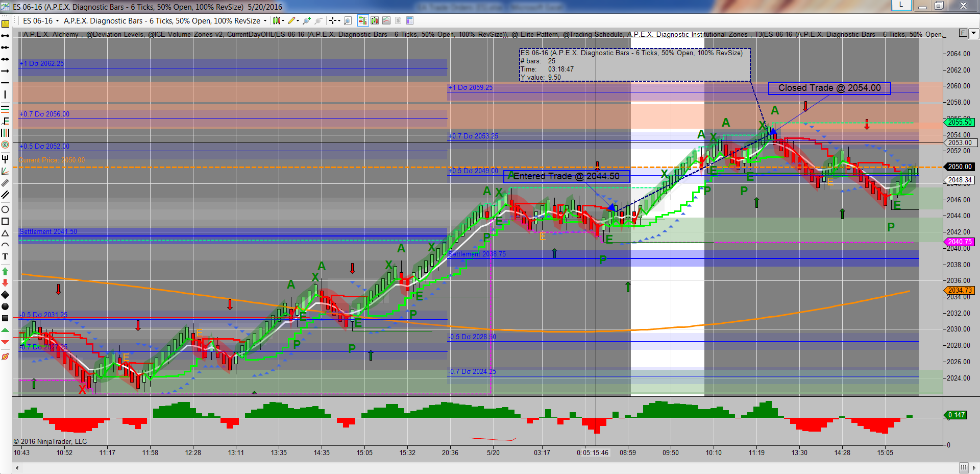Click the Zoom Frame magnifier icon
This screenshot has width=980, height=474.
click(x=348, y=20)
